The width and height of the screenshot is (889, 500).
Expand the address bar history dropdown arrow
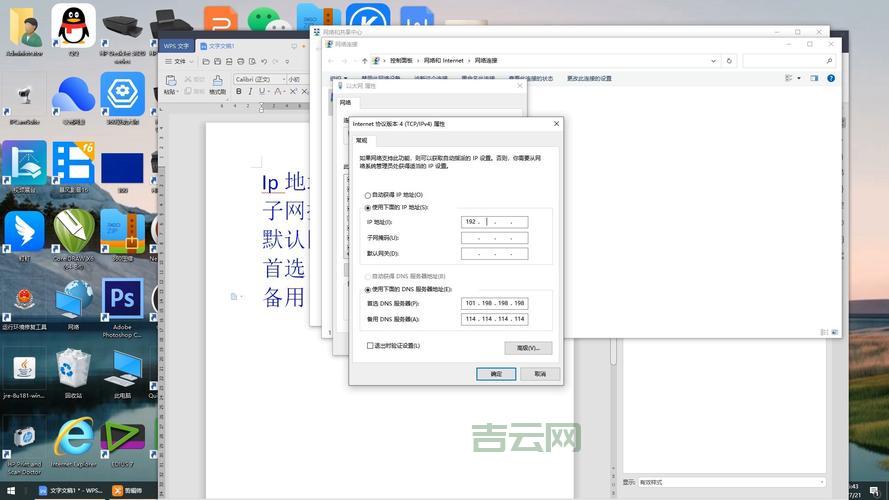coord(713,61)
